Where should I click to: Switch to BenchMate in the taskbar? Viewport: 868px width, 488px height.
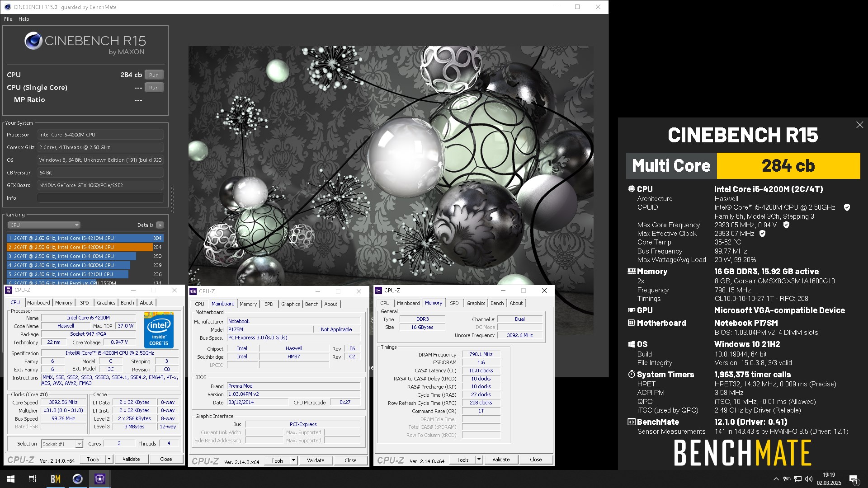pos(56,479)
